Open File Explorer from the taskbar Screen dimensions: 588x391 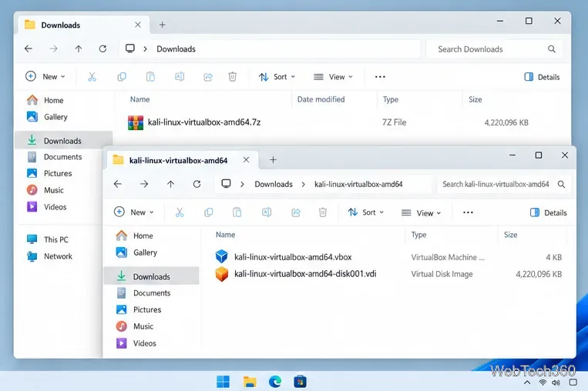coord(250,382)
